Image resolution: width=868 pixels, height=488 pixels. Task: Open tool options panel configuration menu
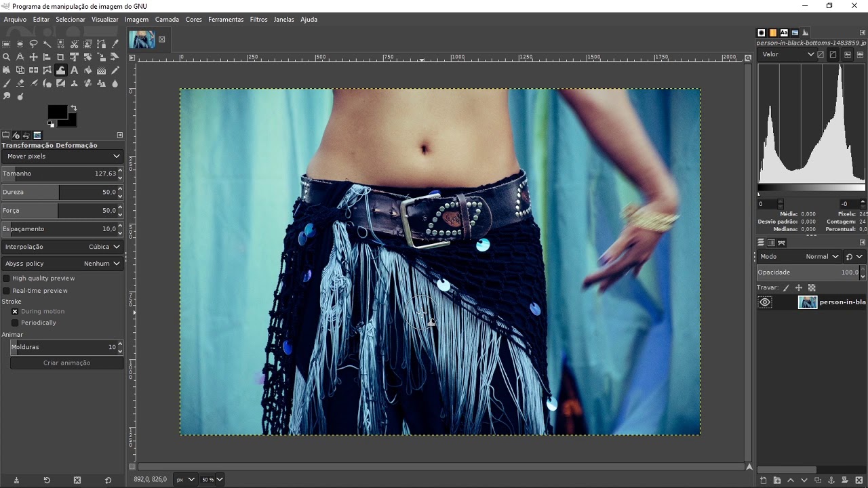click(x=120, y=135)
